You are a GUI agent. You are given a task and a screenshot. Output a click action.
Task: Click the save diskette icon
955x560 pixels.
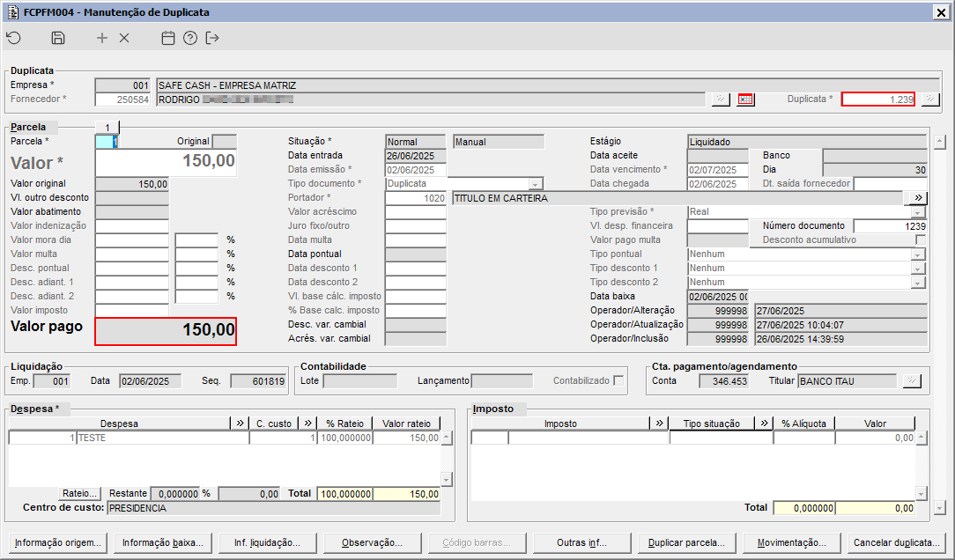[x=58, y=38]
